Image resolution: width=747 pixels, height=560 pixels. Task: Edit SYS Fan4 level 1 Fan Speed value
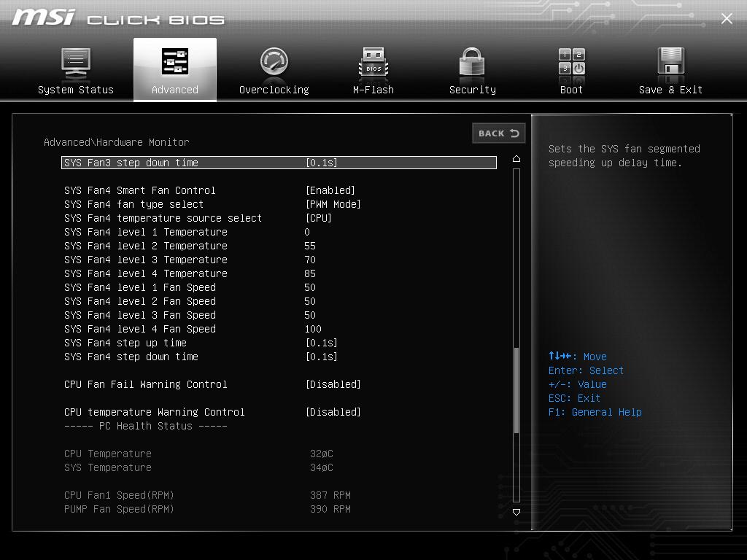[309, 287]
